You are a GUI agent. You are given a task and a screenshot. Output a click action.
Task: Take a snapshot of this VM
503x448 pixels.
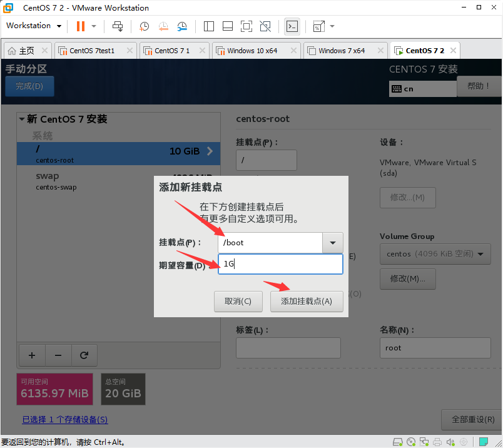[144, 26]
